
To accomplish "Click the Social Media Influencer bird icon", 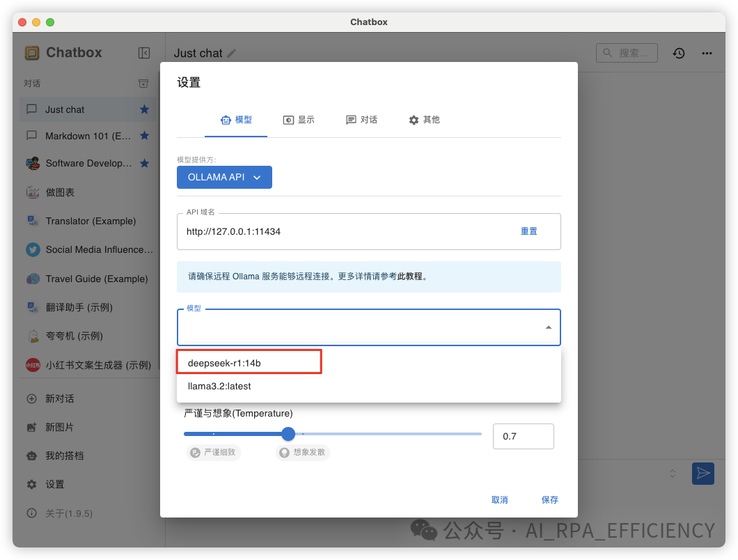I will click(x=33, y=249).
